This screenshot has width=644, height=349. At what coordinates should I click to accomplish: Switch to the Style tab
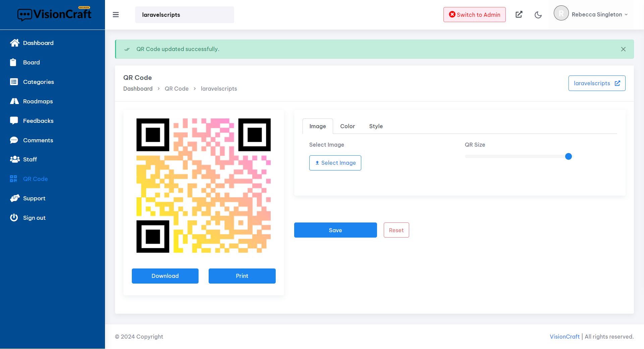[376, 126]
